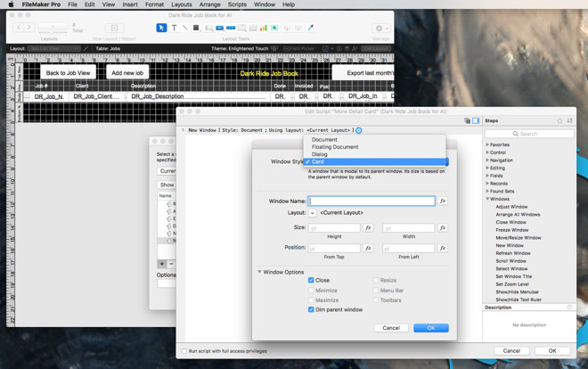Choose Dialog in Window Style list
This screenshot has height=369, width=588.
coord(374,154)
